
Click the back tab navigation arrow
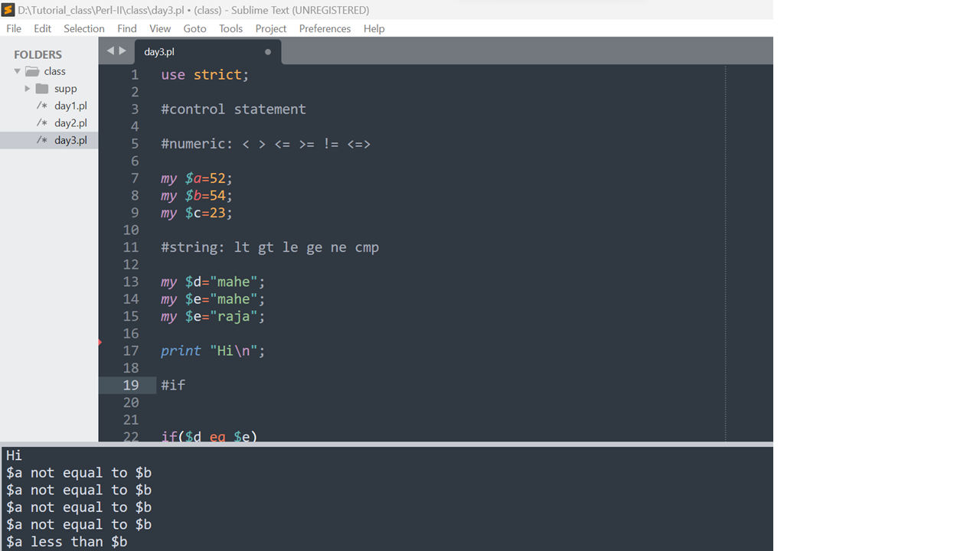[x=109, y=51]
